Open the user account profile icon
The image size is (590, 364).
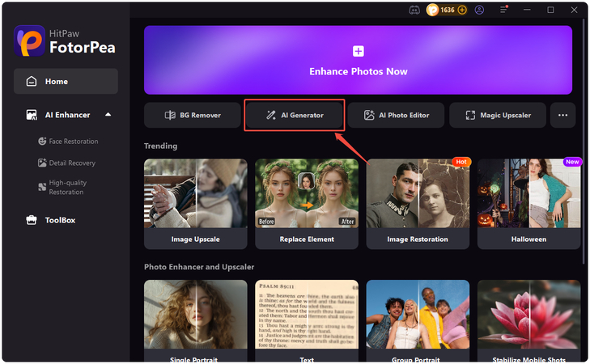(x=479, y=11)
